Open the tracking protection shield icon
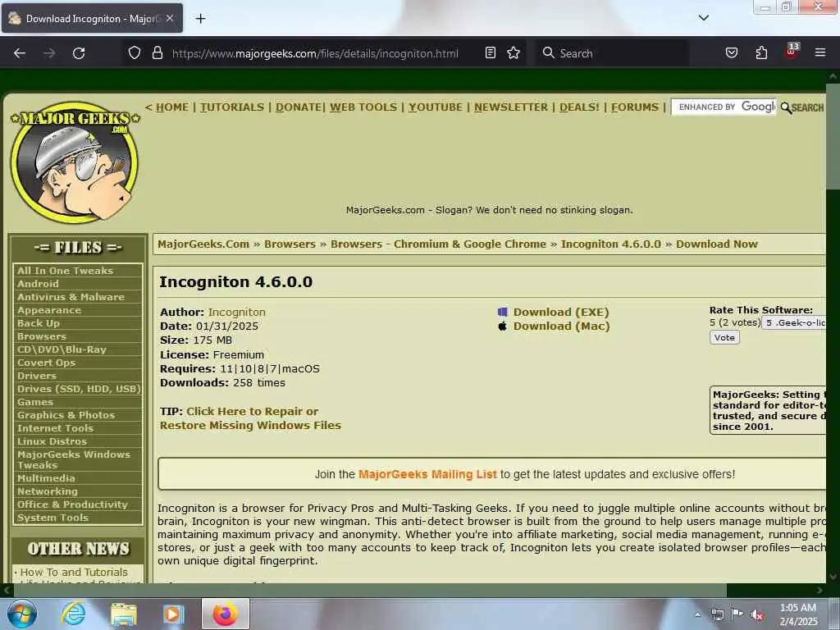The height and width of the screenshot is (630, 840). pyautogui.click(x=135, y=52)
